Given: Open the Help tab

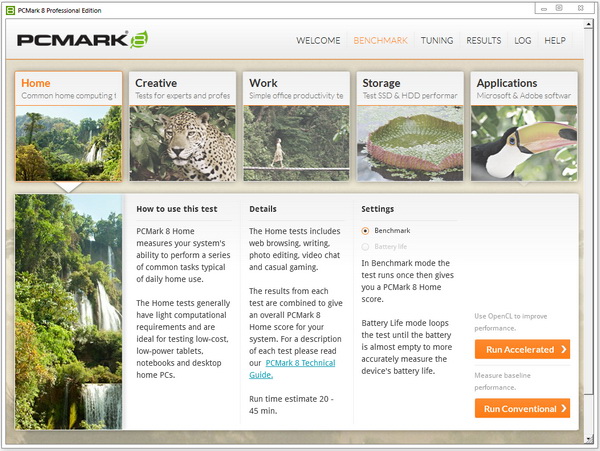Looking at the screenshot, I should pyautogui.click(x=555, y=41).
